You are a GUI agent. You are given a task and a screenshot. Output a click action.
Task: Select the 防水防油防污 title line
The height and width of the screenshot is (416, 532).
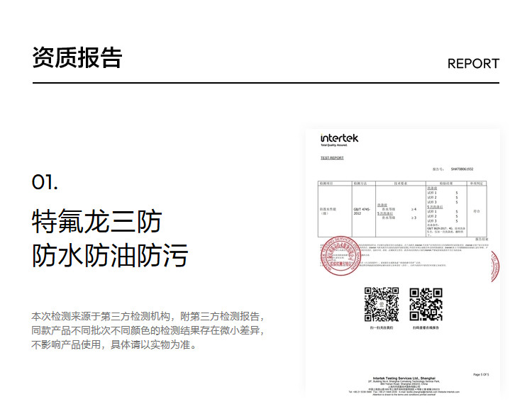tap(110, 255)
